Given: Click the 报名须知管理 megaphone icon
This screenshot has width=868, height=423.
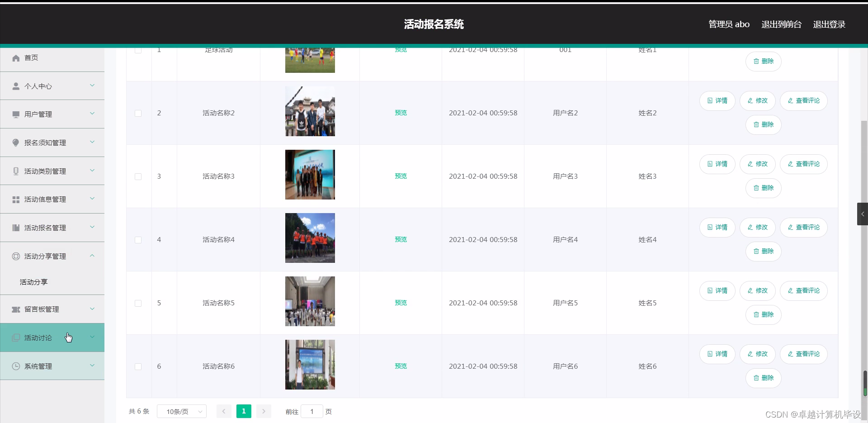Looking at the screenshot, I should point(16,142).
